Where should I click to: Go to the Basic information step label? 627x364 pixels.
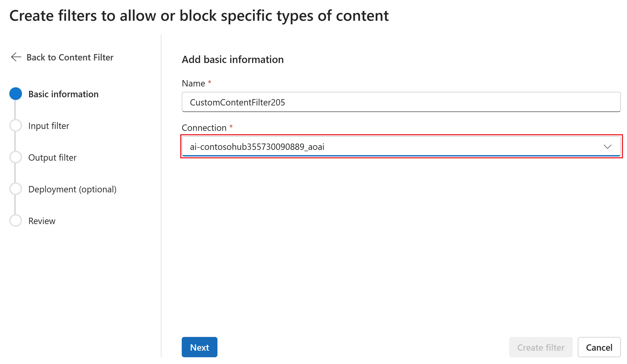(x=63, y=94)
